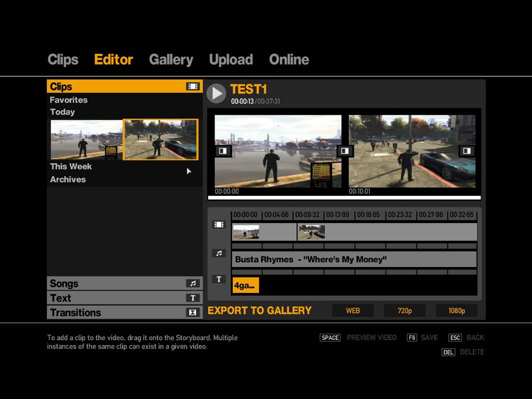Click the filmstrip icon in Clips header
The image size is (532, 399).
click(192, 87)
